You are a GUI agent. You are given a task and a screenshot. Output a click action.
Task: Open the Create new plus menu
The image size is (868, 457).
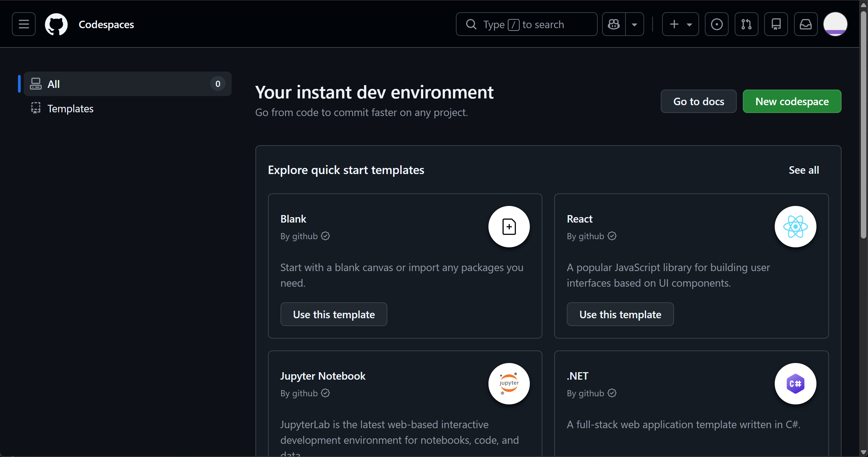[x=680, y=24]
